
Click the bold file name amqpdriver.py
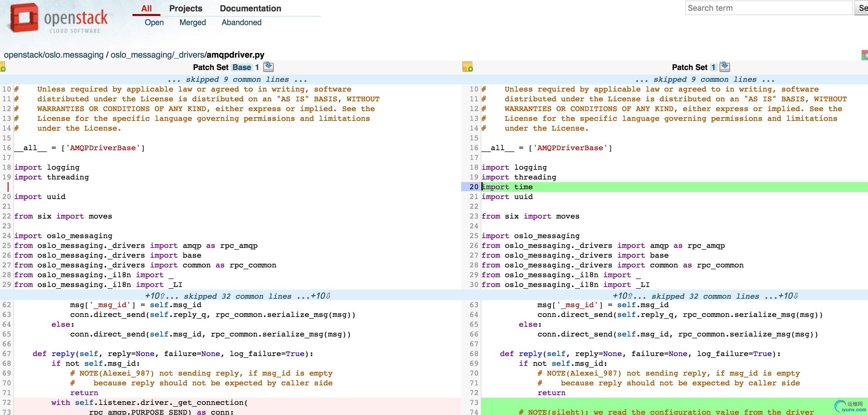coord(236,55)
